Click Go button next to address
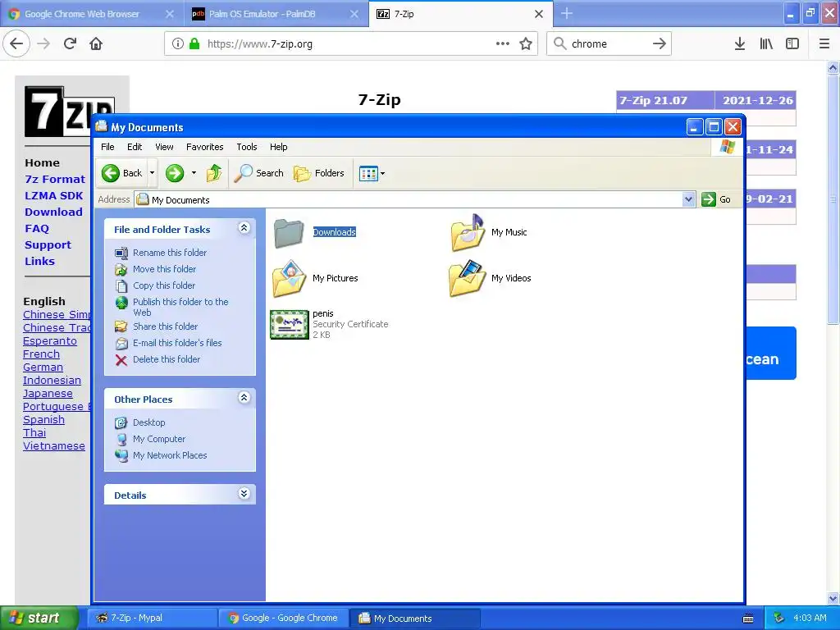Image resolution: width=840 pixels, height=630 pixels. [x=716, y=200]
